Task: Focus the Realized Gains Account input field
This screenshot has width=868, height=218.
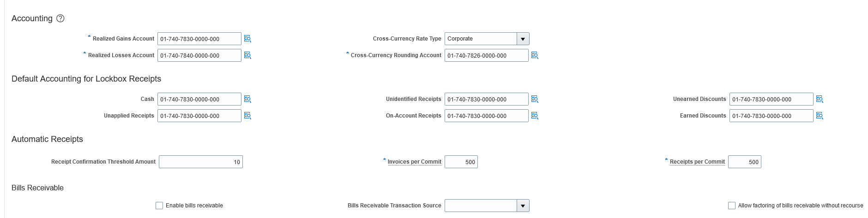Action: (199, 39)
